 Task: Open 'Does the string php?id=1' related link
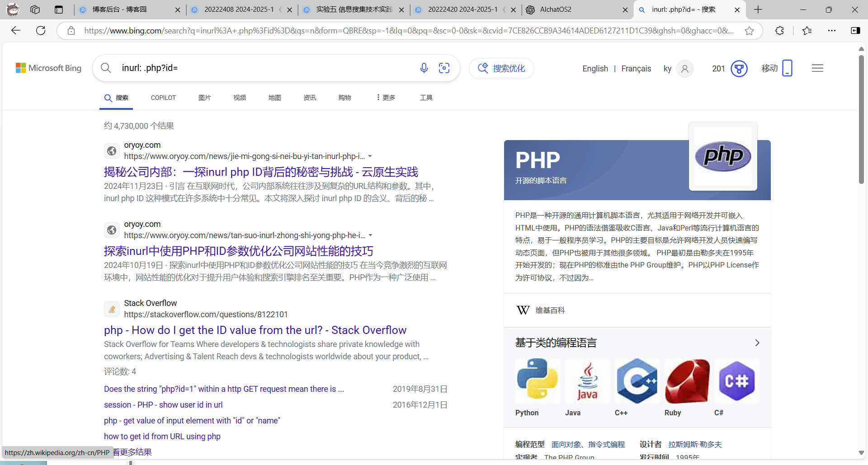click(x=224, y=389)
